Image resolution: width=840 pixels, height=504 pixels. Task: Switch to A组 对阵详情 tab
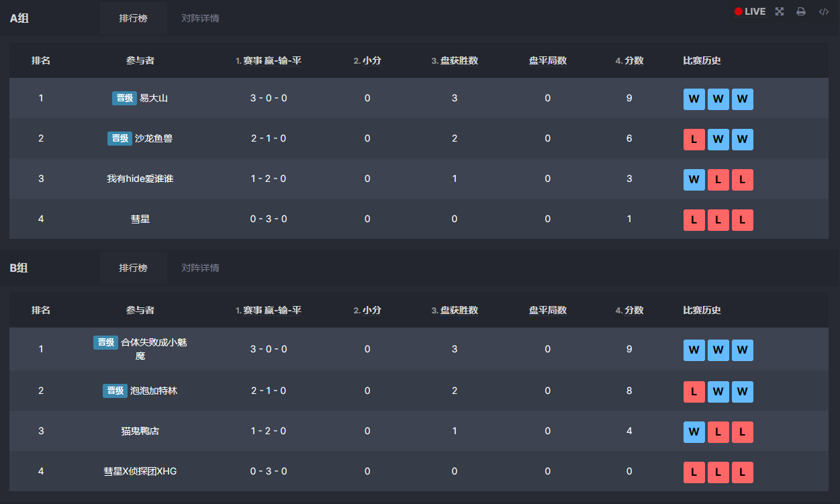pos(200,18)
